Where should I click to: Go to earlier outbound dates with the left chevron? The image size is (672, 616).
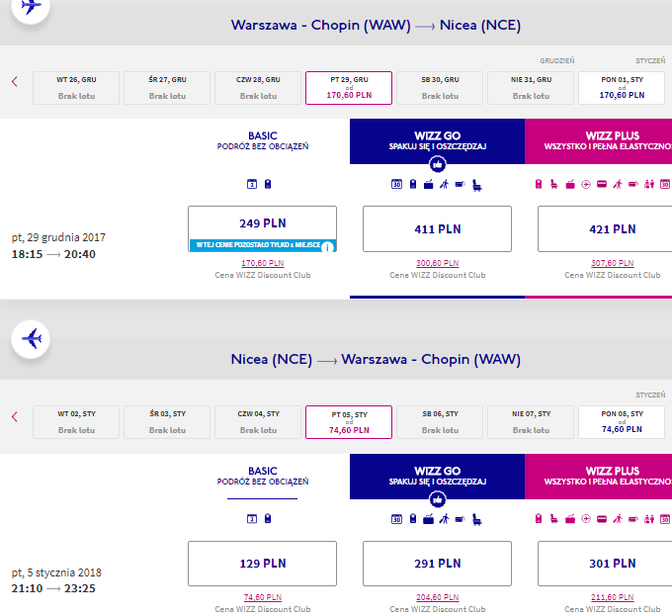click(x=15, y=81)
